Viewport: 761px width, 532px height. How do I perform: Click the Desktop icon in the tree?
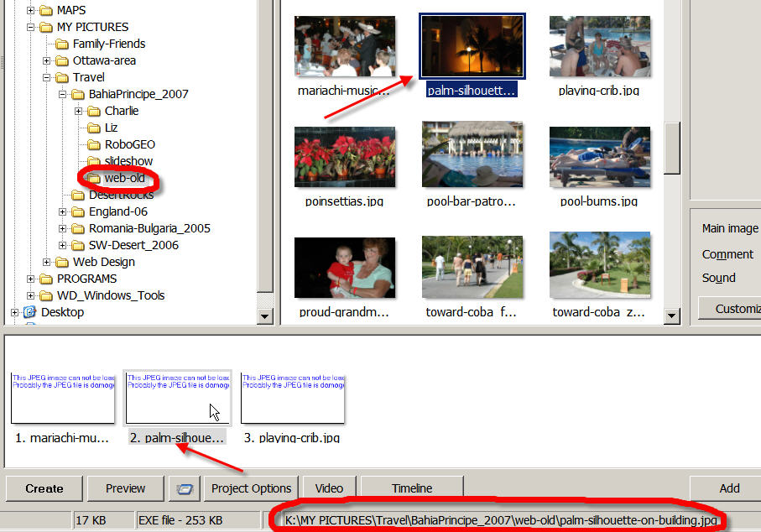[30, 312]
